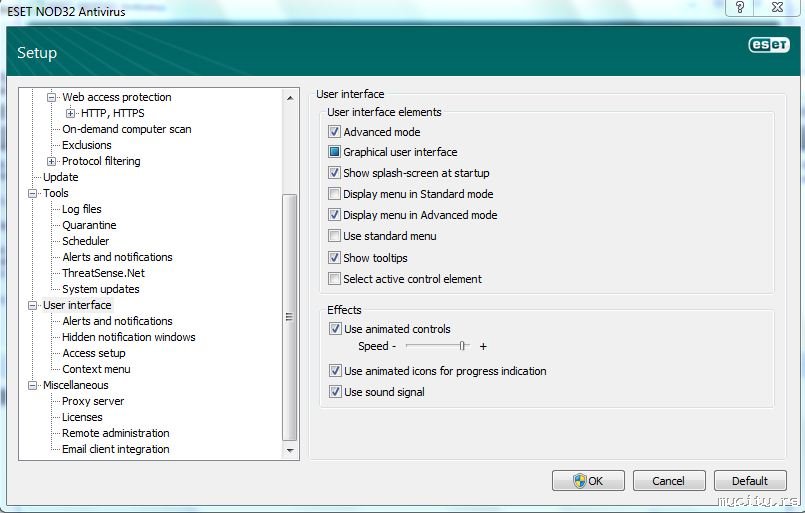The image size is (805, 513).
Task: Disable Show splash-screen at startup
Action: (334, 173)
